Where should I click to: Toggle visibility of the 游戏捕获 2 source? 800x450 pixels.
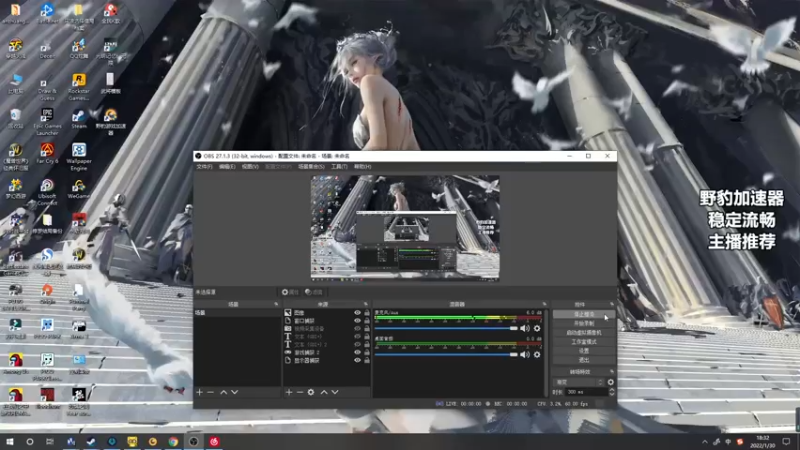point(357,353)
